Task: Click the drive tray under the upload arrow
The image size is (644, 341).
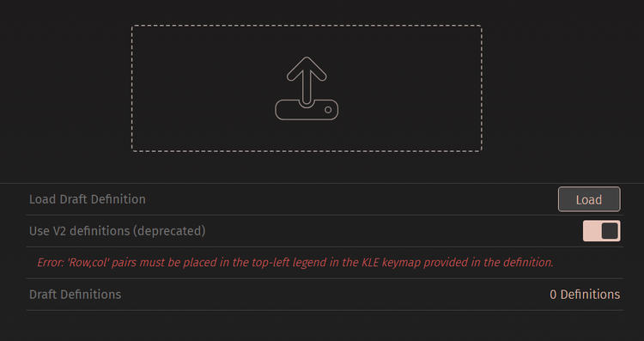Action: (x=307, y=110)
